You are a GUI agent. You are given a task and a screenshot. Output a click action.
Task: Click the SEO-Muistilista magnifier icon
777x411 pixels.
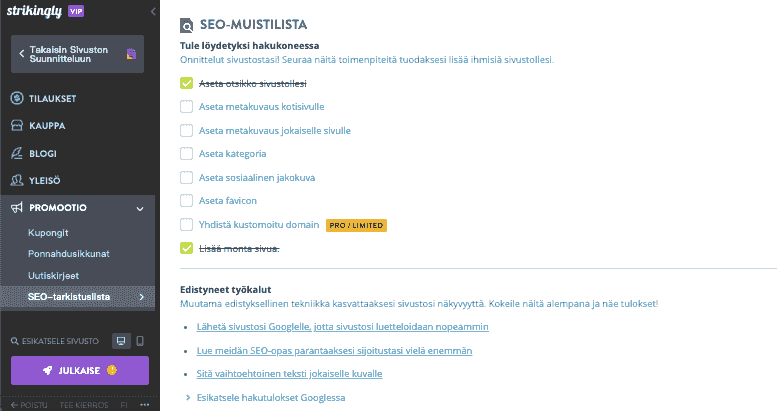[186, 25]
